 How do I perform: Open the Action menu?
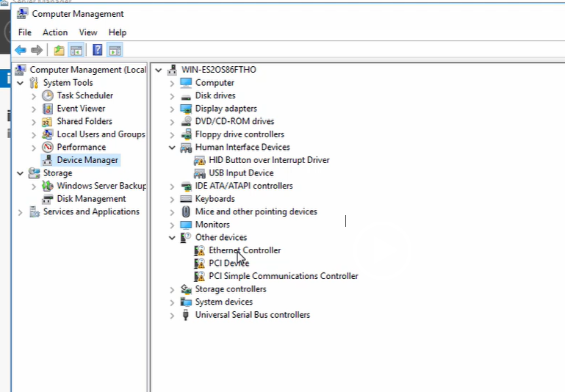[55, 32]
